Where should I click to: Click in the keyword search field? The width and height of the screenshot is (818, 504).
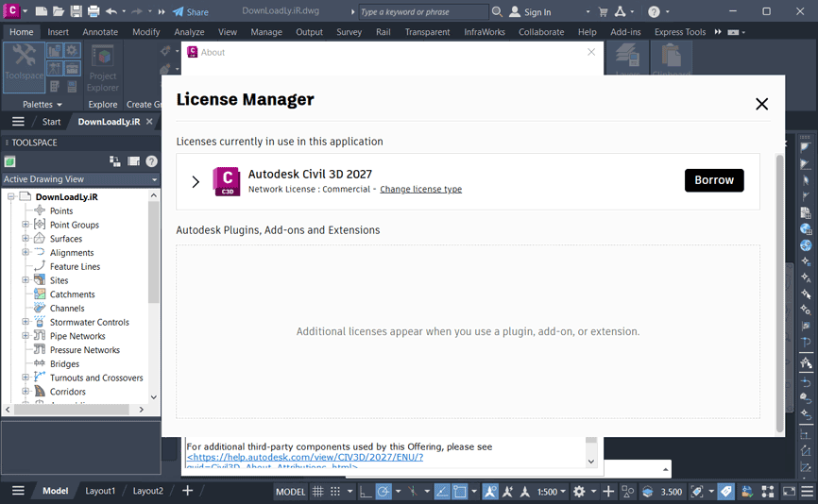point(423,12)
